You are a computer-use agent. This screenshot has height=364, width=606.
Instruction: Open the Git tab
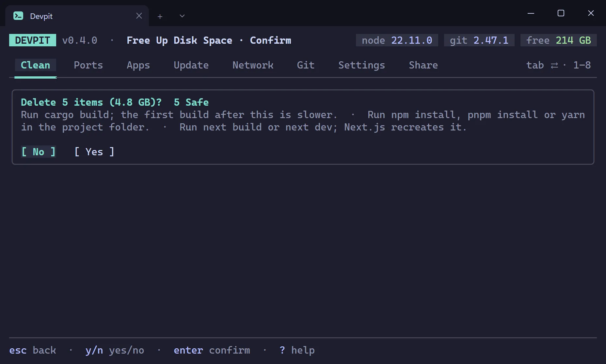pyautogui.click(x=306, y=65)
